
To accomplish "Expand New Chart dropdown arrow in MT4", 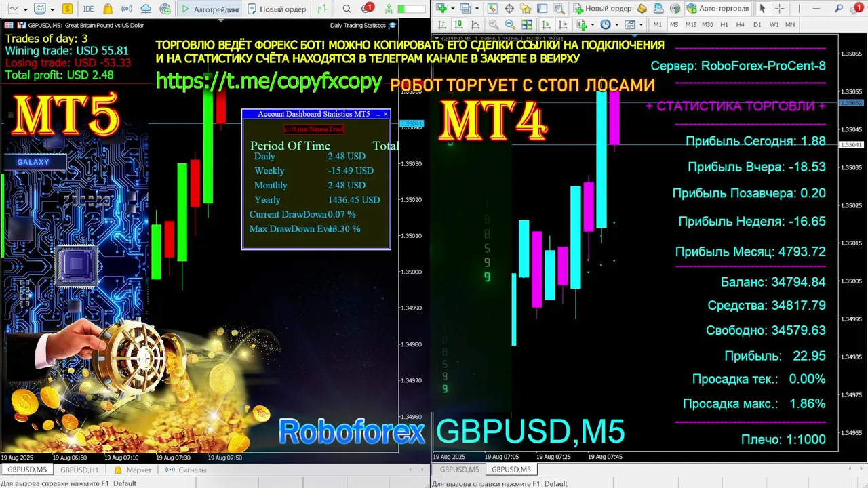I will point(452,9).
